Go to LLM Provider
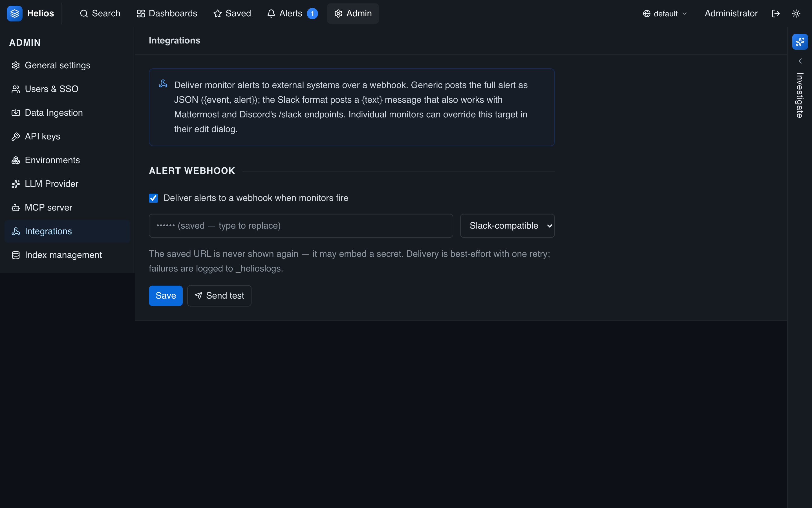The image size is (812, 508). click(67, 184)
